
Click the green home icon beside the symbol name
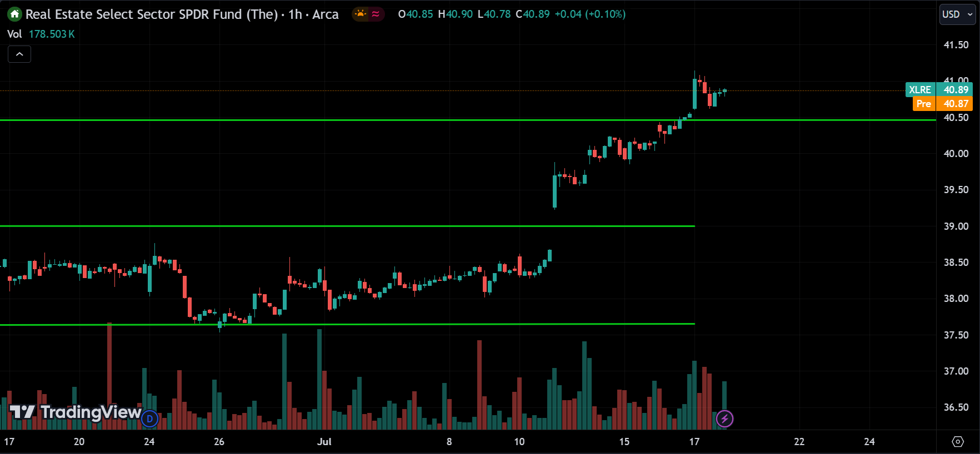click(14, 14)
